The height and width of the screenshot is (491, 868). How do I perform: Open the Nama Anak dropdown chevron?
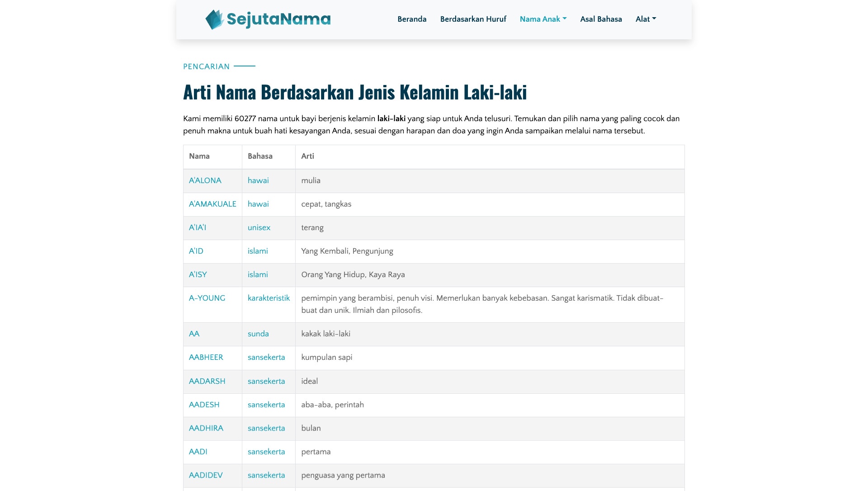point(564,19)
